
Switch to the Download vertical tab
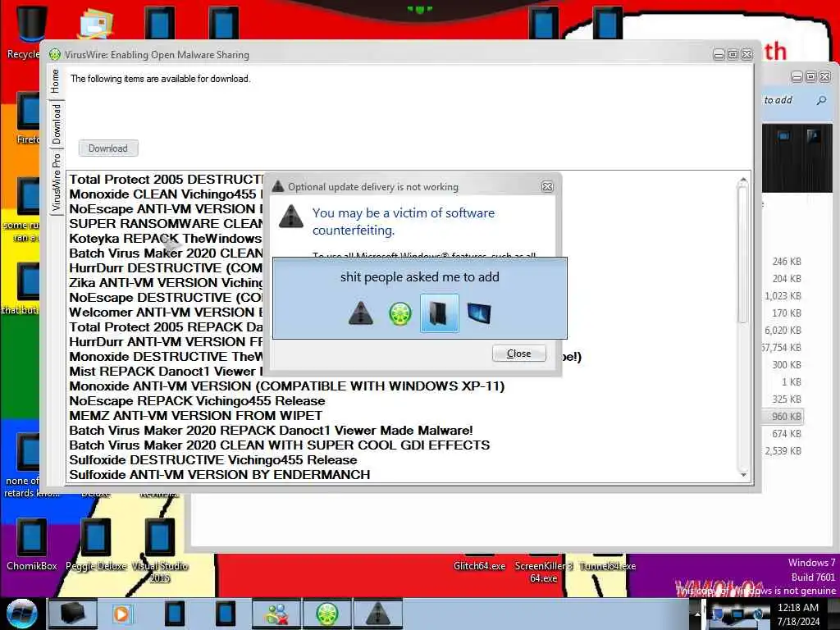point(57,125)
